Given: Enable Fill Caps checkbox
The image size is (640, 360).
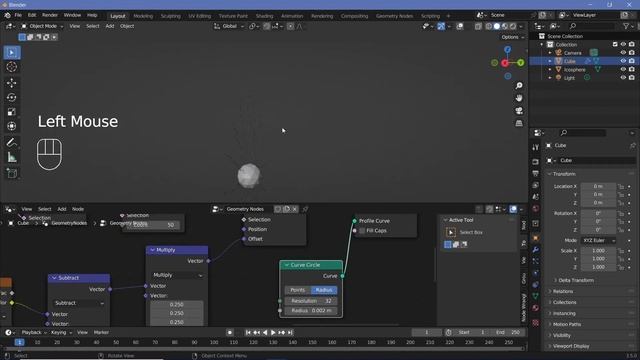Looking at the screenshot, I should coord(362,231).
